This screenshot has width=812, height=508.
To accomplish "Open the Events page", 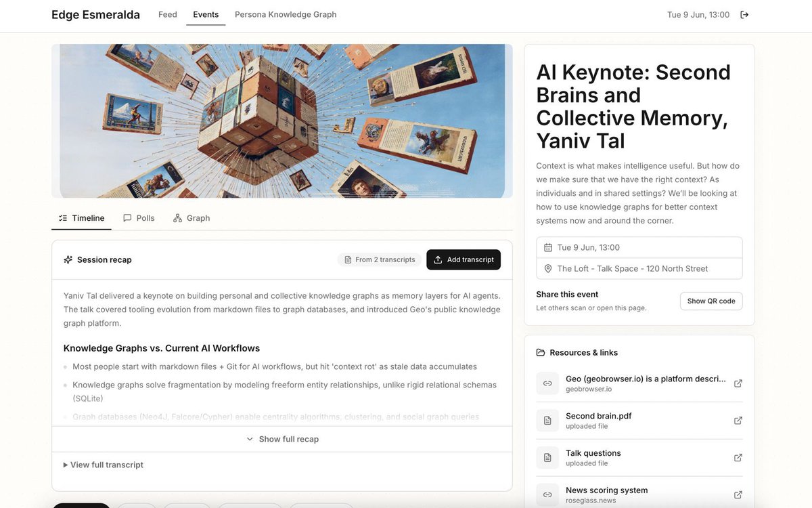I will coord(206,14).
